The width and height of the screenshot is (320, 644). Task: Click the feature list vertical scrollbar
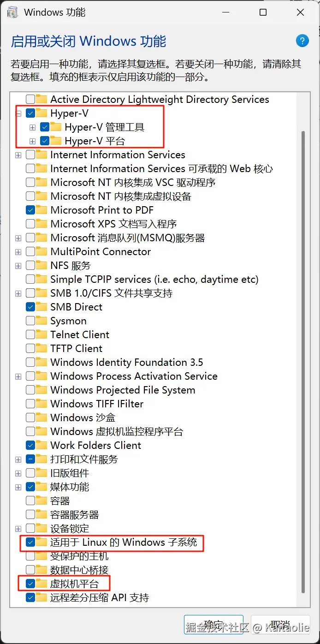tap(303, 362)
